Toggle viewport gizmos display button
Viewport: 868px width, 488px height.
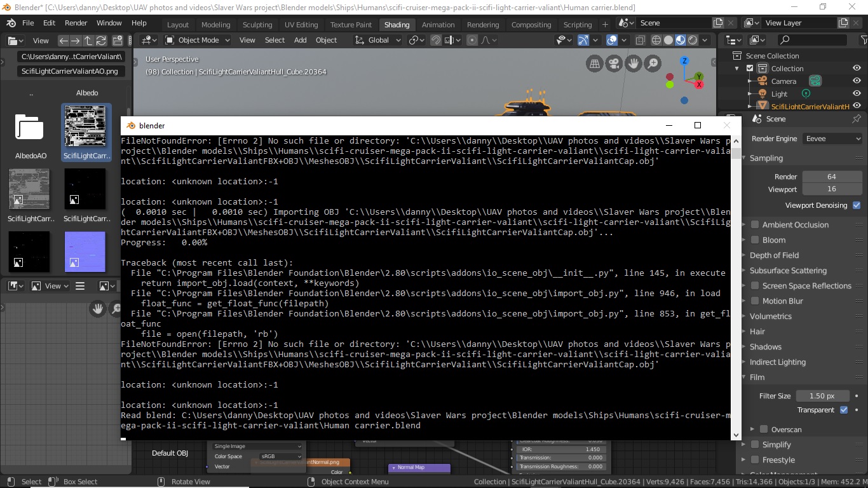tap(583, 40)
